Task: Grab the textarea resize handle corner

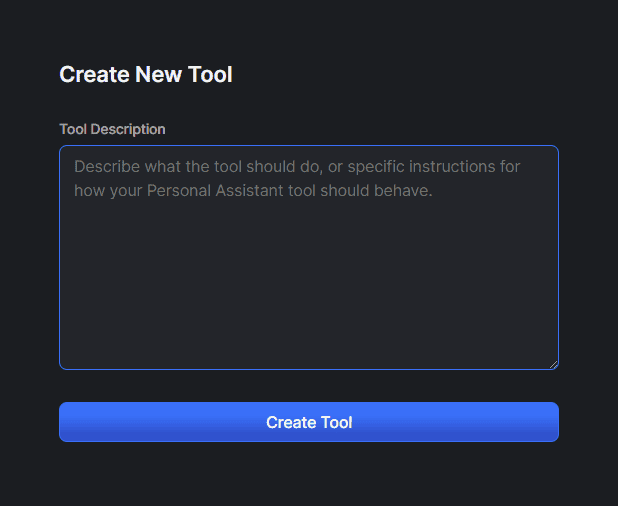Action: [553, 365]
